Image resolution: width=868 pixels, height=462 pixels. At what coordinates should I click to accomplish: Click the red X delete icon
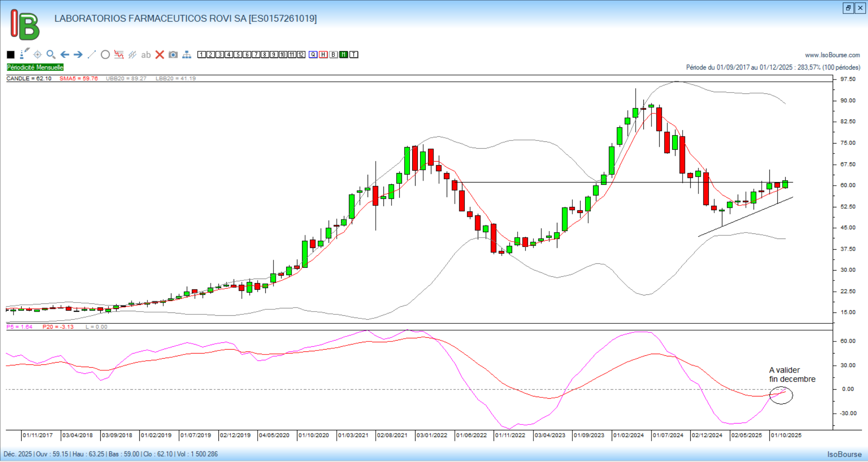pyautogui.click(x=160, y=55)
